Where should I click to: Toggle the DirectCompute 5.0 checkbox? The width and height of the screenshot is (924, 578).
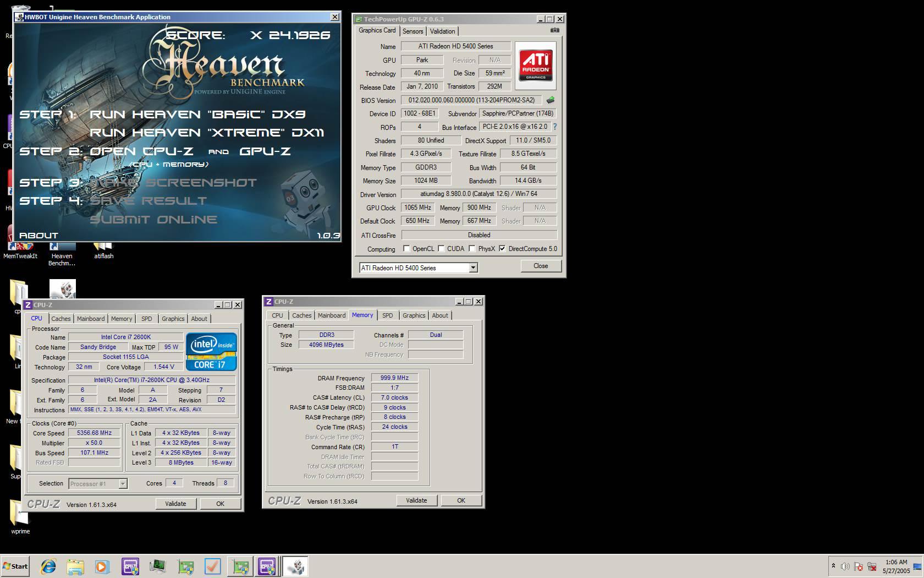tap(502, 249)
